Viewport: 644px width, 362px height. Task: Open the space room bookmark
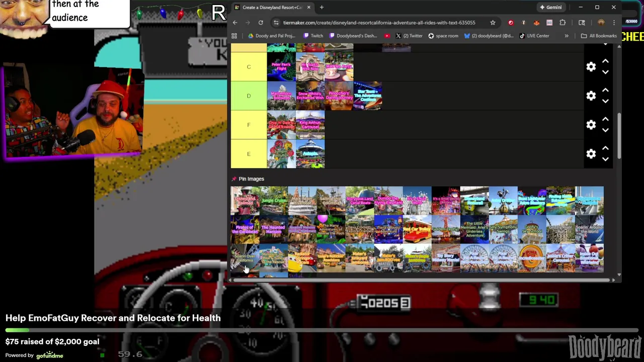443,36
